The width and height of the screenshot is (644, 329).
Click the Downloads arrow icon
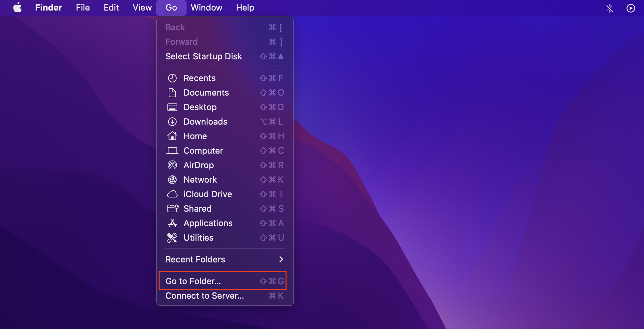tap(172, 122)
